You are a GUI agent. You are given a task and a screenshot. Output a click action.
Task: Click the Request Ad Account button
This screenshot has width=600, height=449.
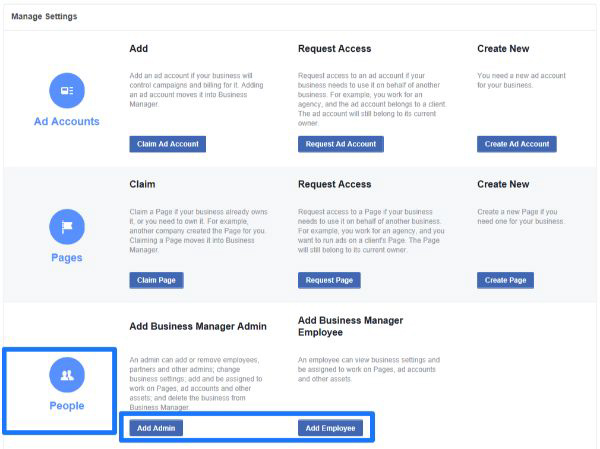(340, 144)
